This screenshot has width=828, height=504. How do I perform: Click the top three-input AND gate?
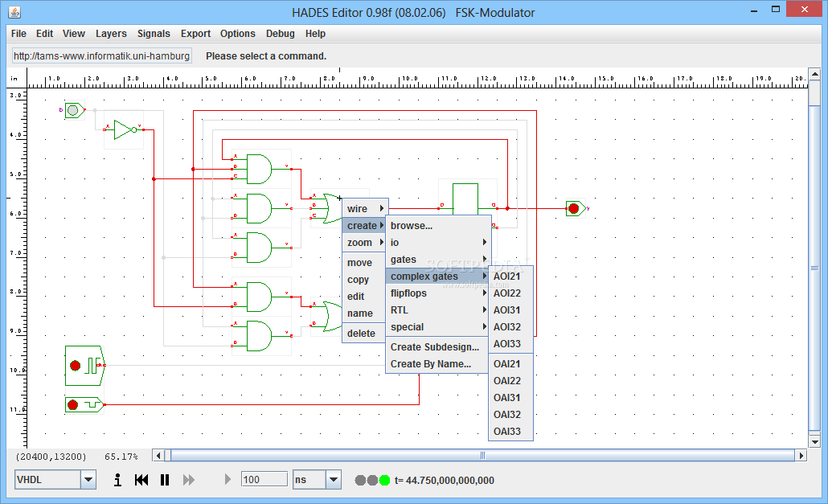259,169
